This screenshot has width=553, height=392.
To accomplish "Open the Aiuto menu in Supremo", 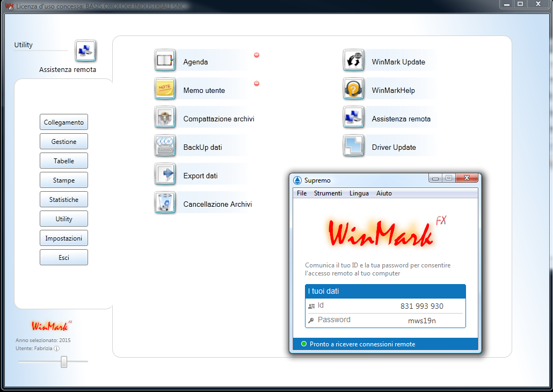I will click(384, 193).
